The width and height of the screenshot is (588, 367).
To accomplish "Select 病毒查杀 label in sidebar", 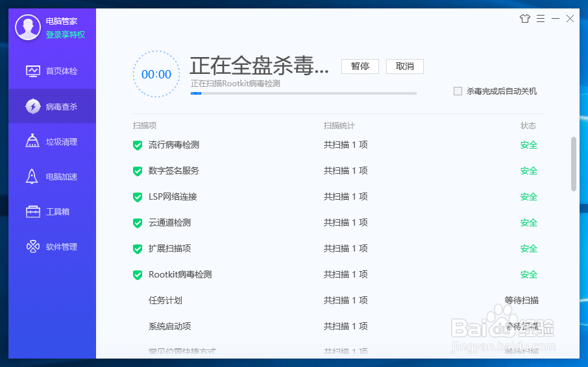I will (x=62, y=107).
